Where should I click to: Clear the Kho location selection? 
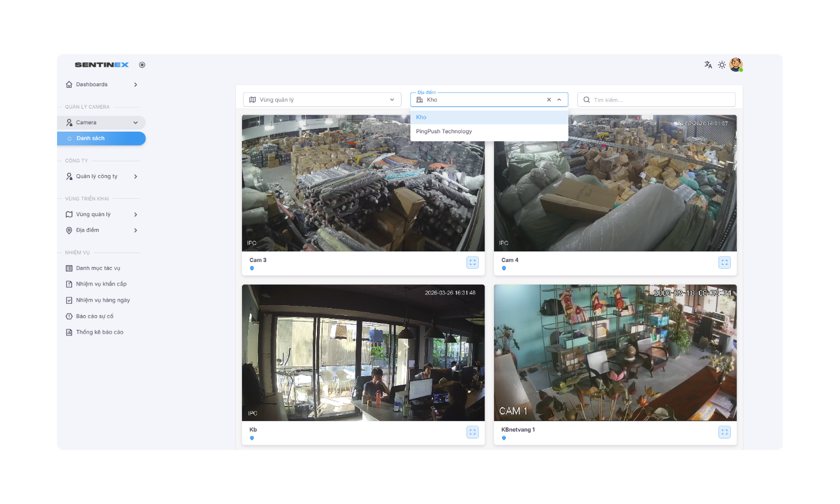[549, 100]
